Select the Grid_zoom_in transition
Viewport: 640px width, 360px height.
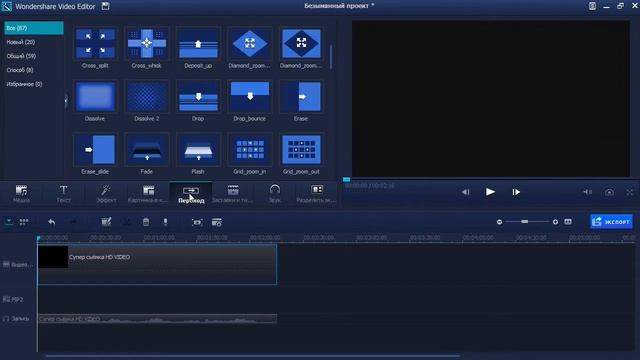(x=249, y=149)
